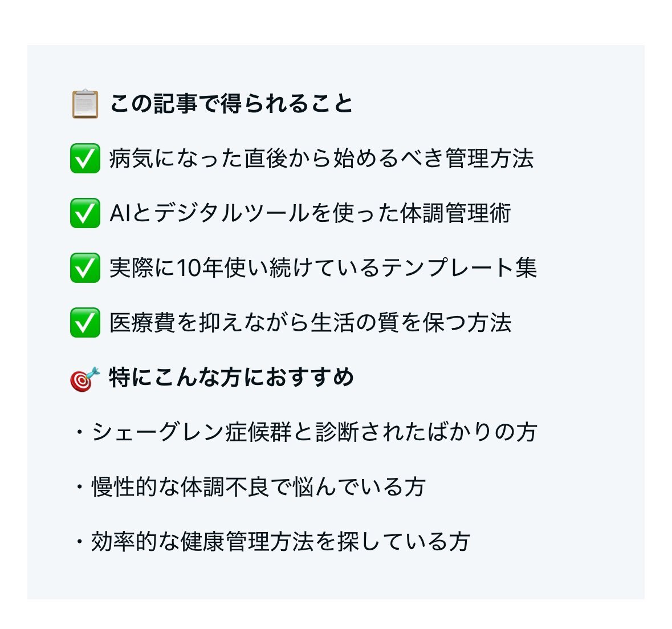Screen dimensions: 672x629
Task: Select the heading この記事で得られること
Action: tap(231, 104)
